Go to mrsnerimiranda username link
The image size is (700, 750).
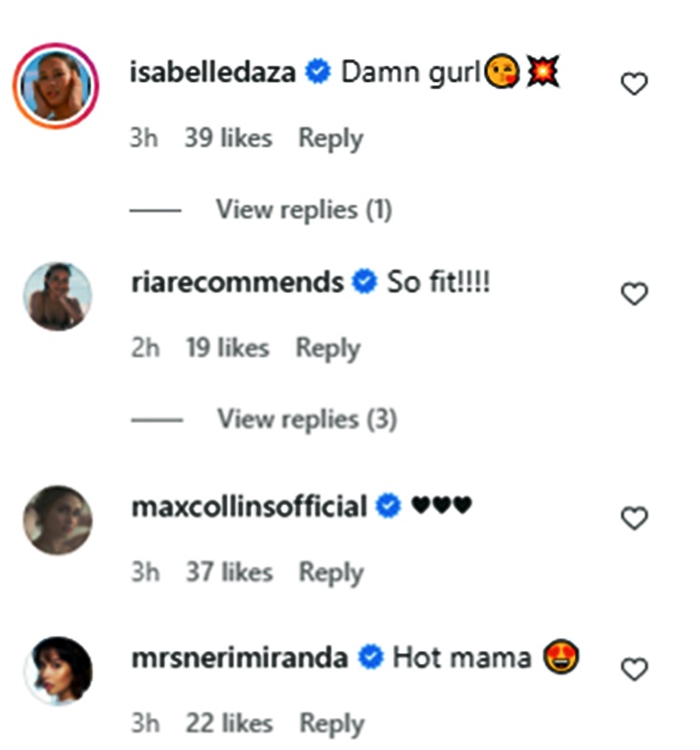[x=241, y=658]
